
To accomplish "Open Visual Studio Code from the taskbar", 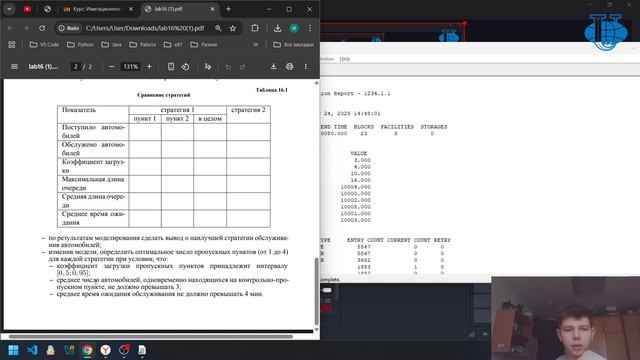I will 32,350.
